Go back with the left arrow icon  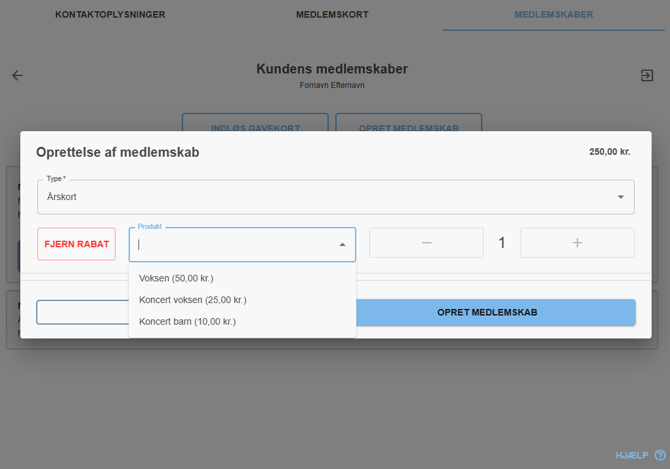point(17,76)
